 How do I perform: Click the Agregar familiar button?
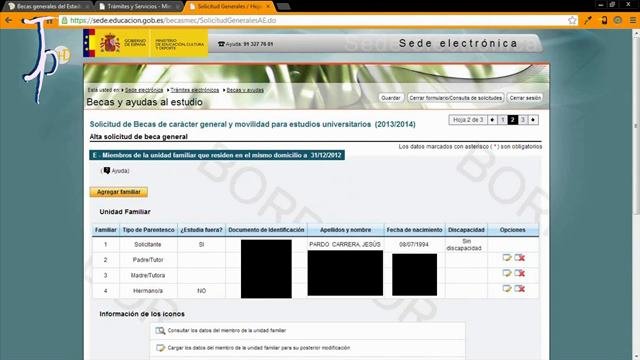coord(119,192)
